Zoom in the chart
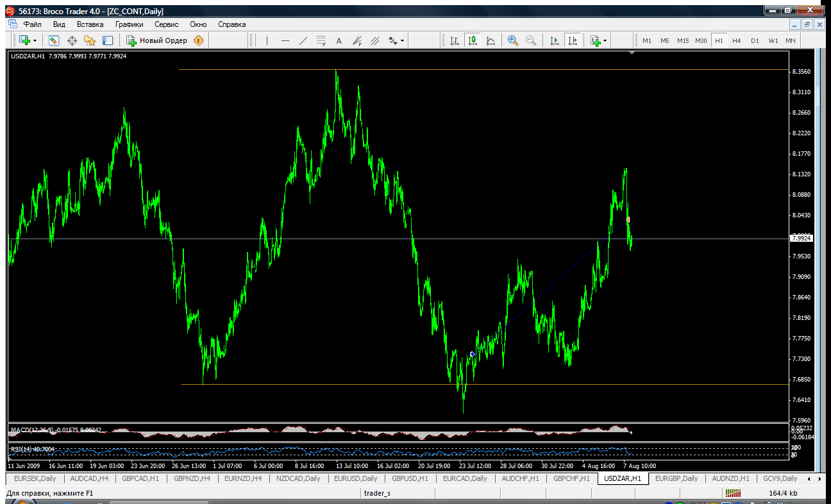 point(513,40)
